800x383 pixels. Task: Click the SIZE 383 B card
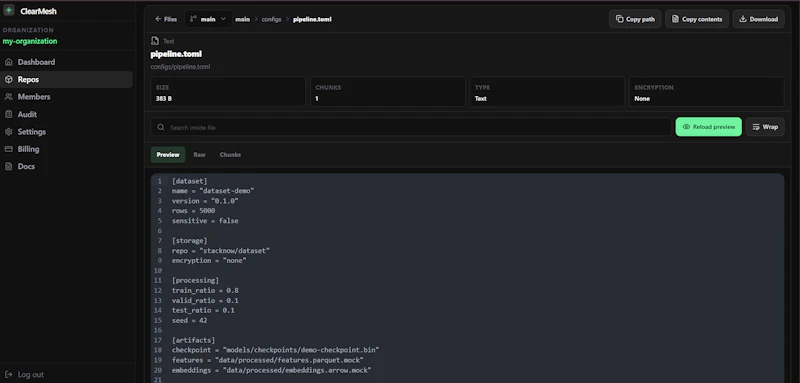228,92
